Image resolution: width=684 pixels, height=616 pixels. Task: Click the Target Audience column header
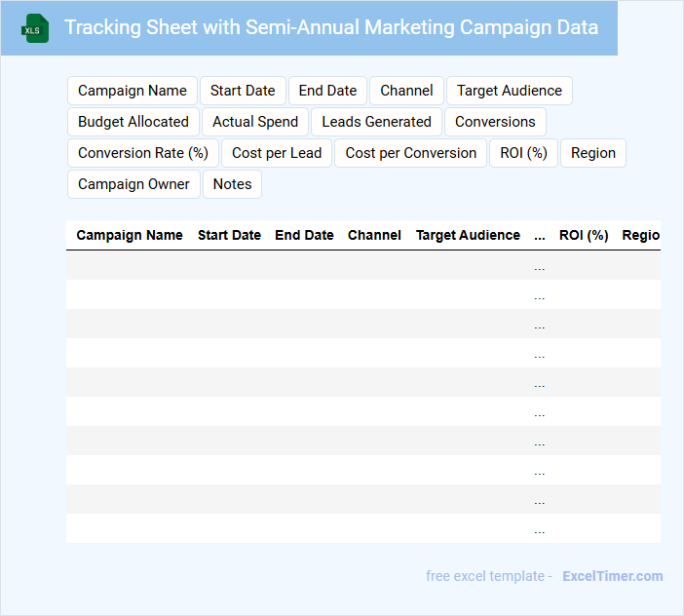click(468, 235)
